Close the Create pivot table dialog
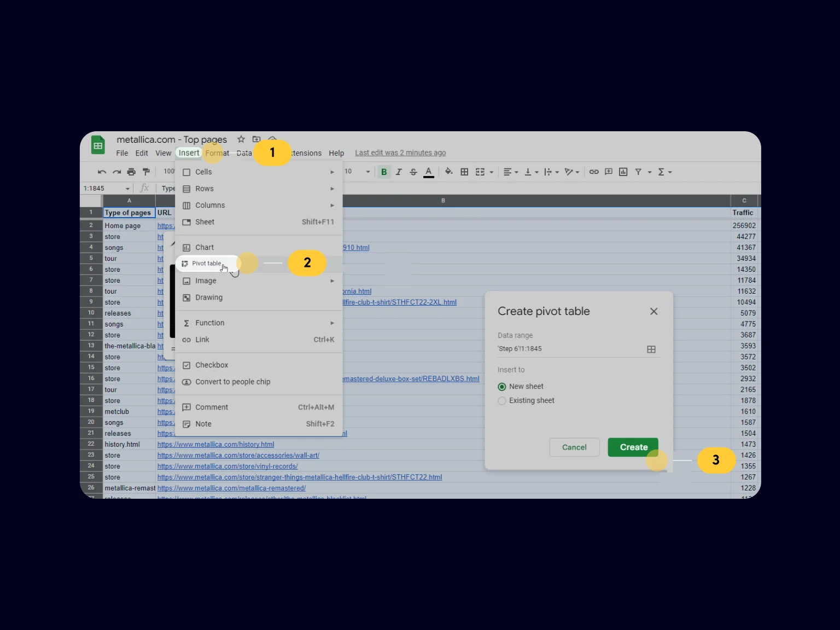 [654, 311]
